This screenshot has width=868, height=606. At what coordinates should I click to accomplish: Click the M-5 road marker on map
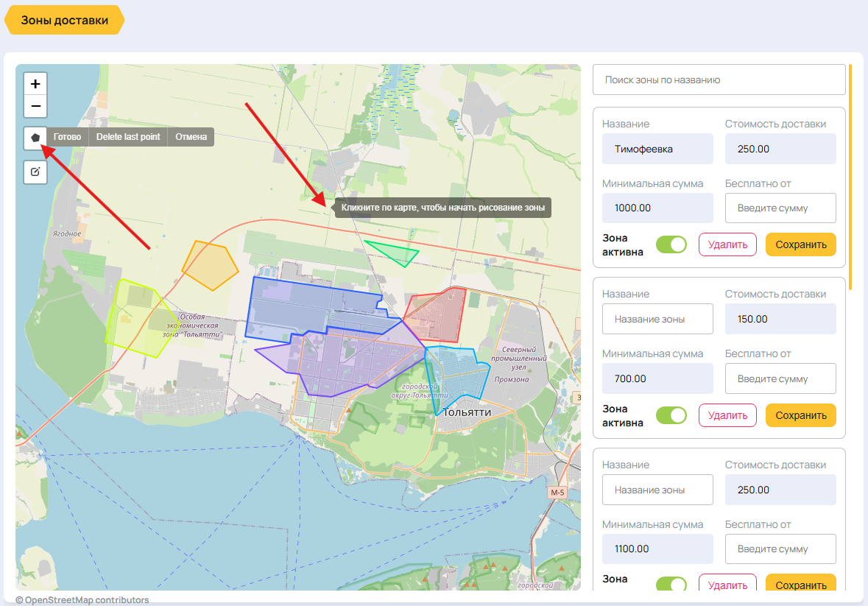coord(557,493)
